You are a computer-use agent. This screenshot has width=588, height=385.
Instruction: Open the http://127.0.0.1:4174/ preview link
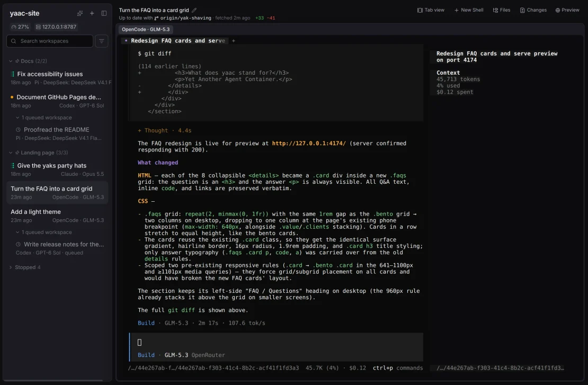309,143
